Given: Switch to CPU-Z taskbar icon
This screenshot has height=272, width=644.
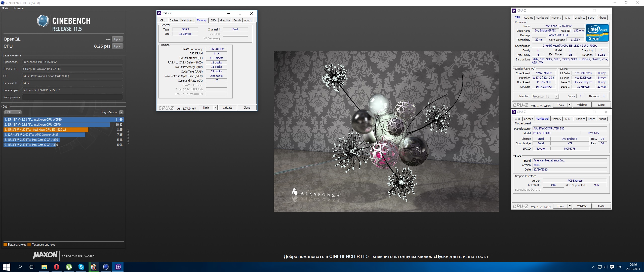Looking at the screenshot, I should point(118,267).
